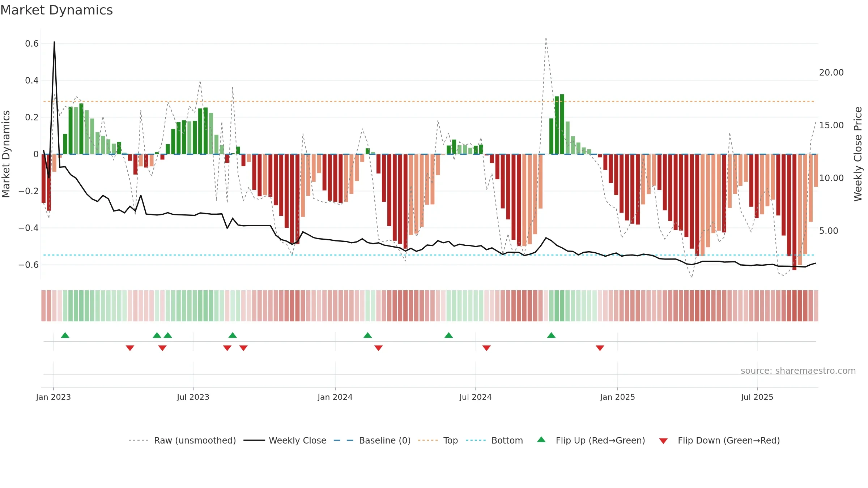
Task: Select the July 2024 red flip-down marker
Action: point(486,348)
